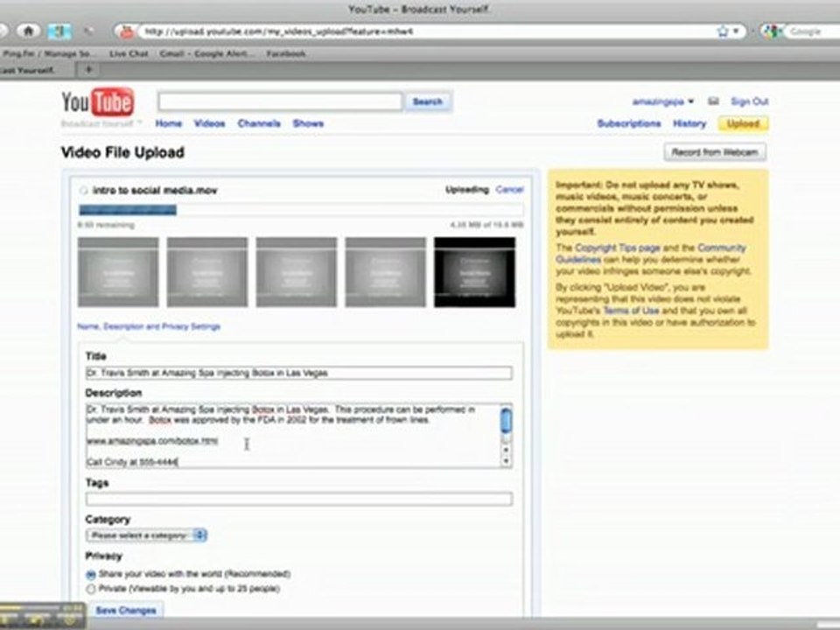Open the address bar bookmark dropdown arrow
The height and width of the screenshot is (630, 840).
point(736,31)
